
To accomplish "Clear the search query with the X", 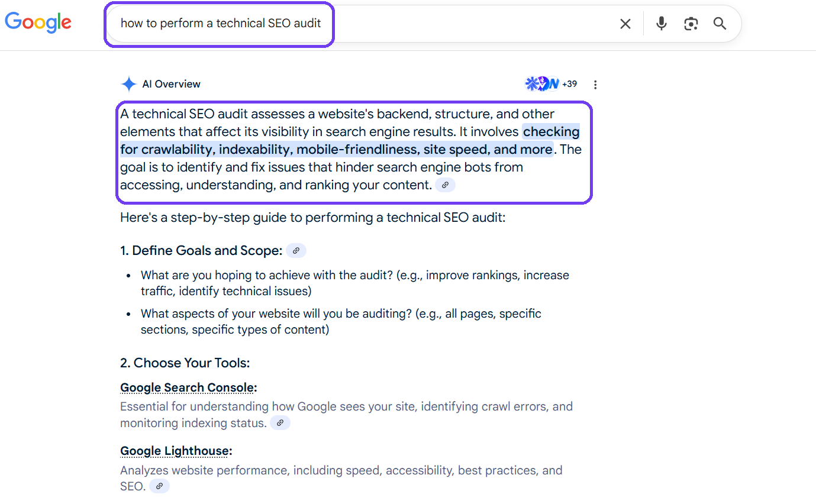I will click(x=625, y=24).
